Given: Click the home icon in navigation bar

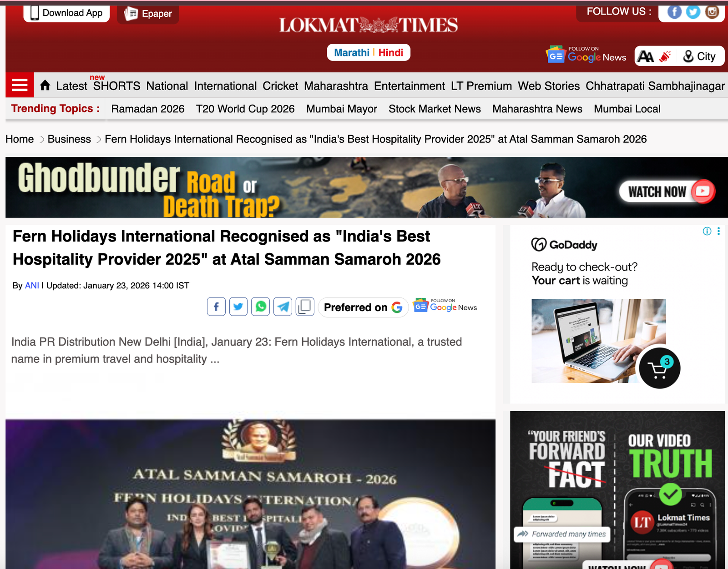Looking at the screenshot, I should [x=45, y=86].
